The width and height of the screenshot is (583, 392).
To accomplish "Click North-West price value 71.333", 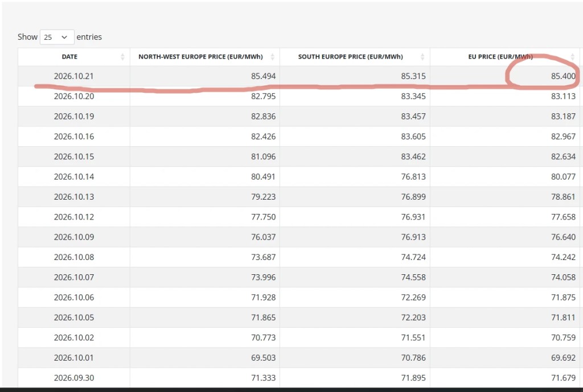I will click(263, 377).
